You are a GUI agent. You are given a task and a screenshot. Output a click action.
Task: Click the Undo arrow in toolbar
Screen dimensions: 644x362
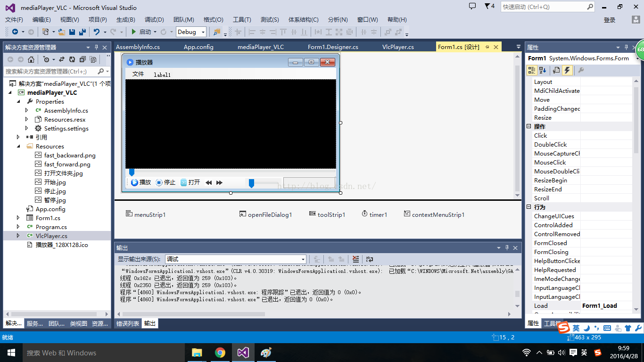click(97, 32)
